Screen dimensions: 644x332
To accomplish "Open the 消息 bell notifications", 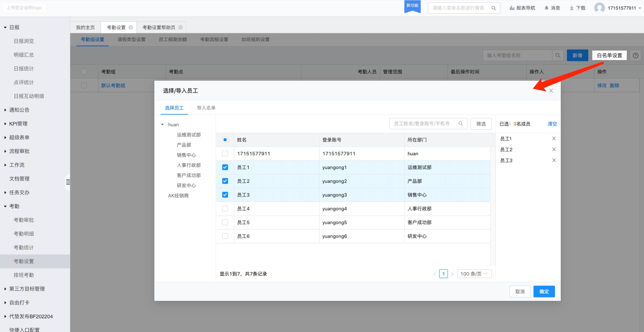I will (546, 8).
